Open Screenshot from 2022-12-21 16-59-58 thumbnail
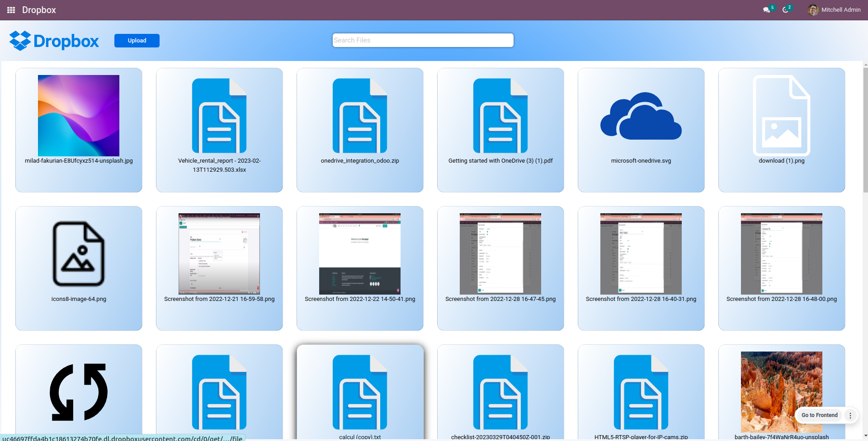868x441 pixels. click(219, 254)
